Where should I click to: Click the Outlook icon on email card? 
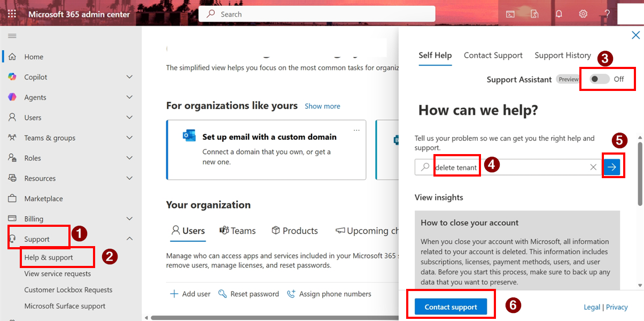[x=189, y=136]
